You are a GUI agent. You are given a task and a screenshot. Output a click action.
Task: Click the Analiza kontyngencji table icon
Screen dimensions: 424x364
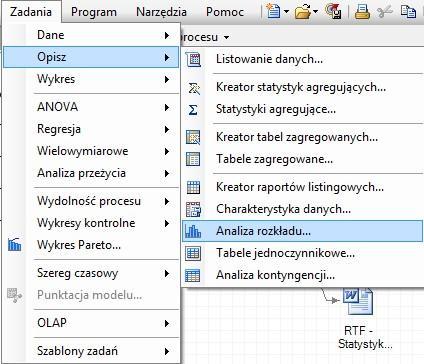(x=193, y=275)
